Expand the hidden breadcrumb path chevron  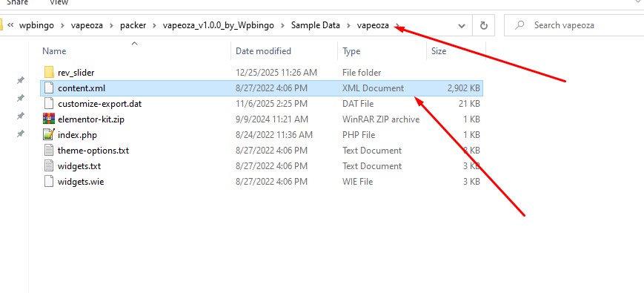point(11,25)
